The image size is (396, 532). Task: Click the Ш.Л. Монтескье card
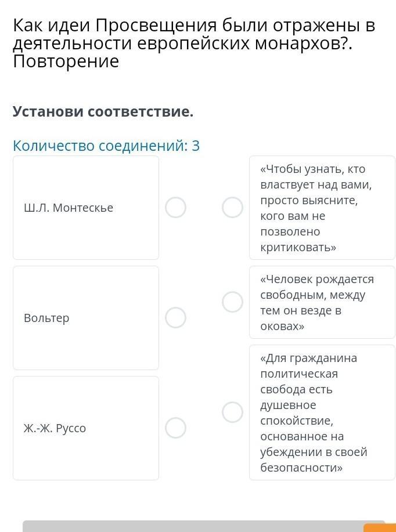pos(86,208)
